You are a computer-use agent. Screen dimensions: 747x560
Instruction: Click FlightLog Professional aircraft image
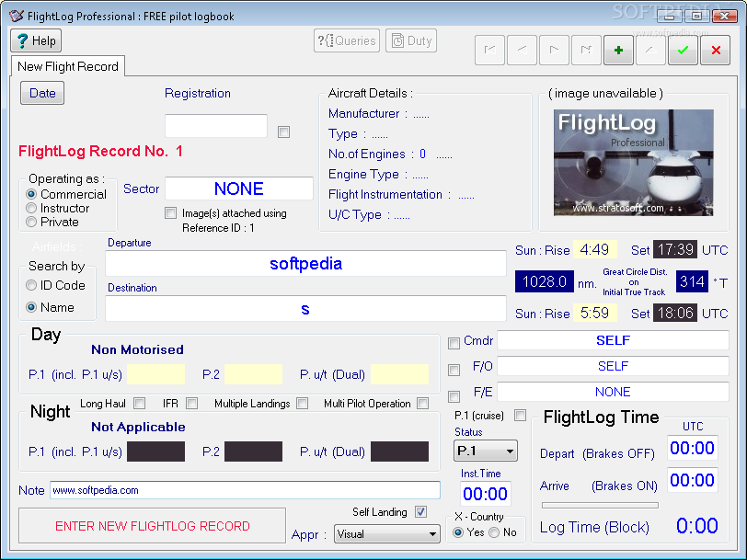click(x=634, y=163)
